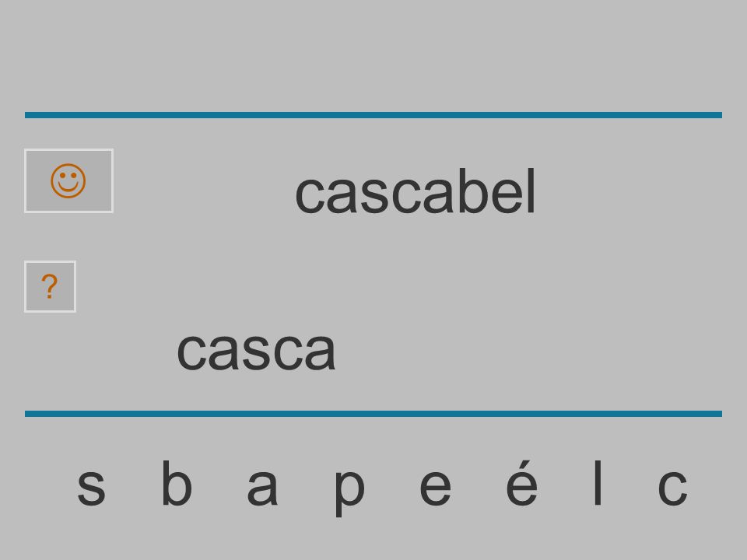
Task: Click the lower blue divider line
Action: [373, 413]
